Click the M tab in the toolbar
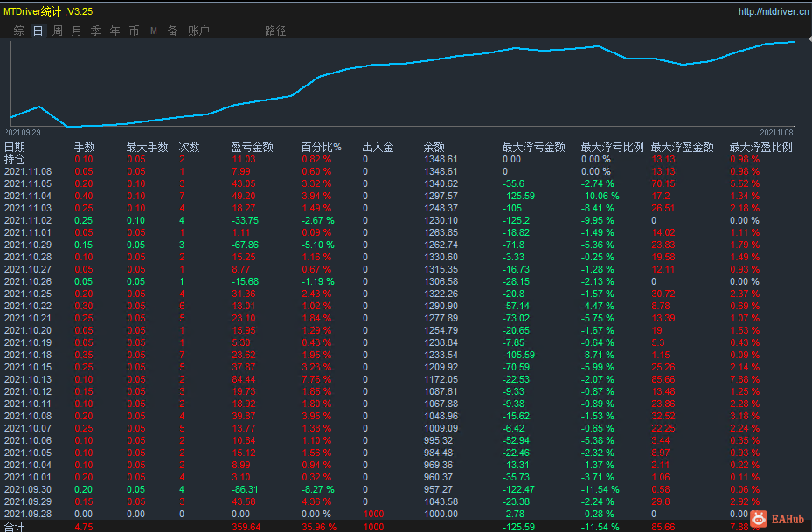The image size is (812, 532). (153, 31)
